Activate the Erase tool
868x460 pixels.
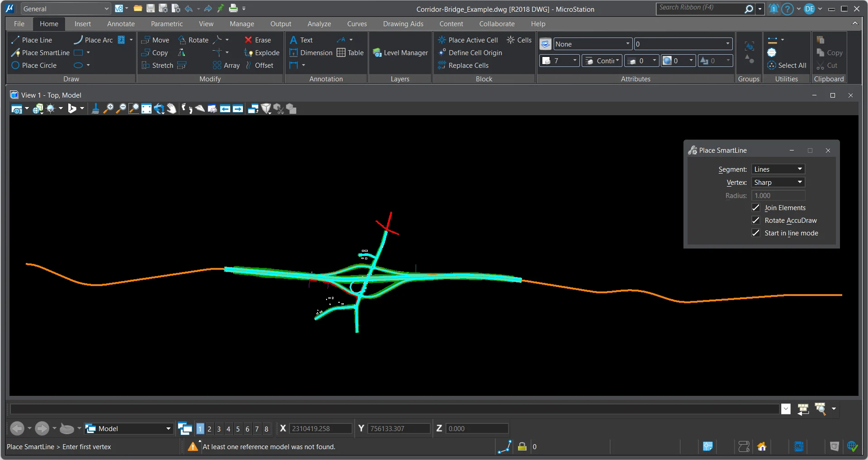[x=257, y=40]
